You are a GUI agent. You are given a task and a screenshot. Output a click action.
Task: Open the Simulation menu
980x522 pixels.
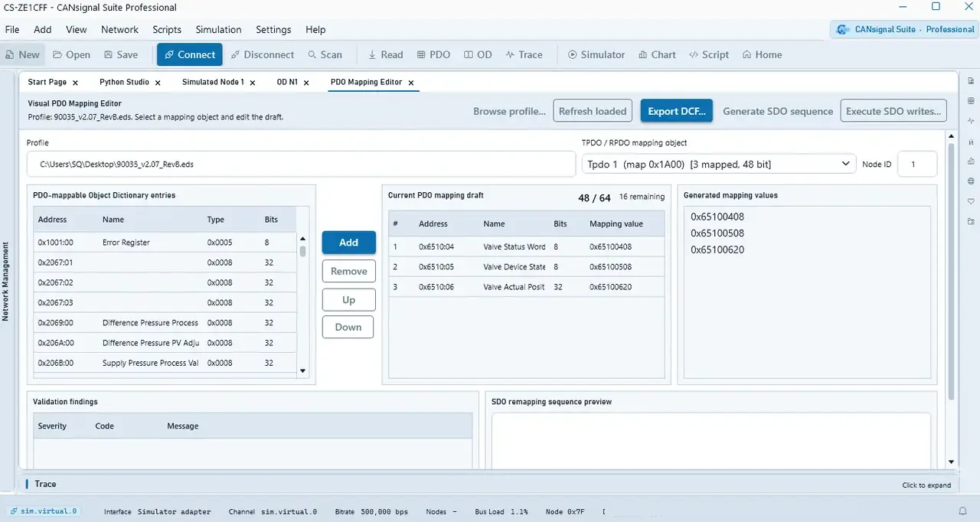coord(218,30)
